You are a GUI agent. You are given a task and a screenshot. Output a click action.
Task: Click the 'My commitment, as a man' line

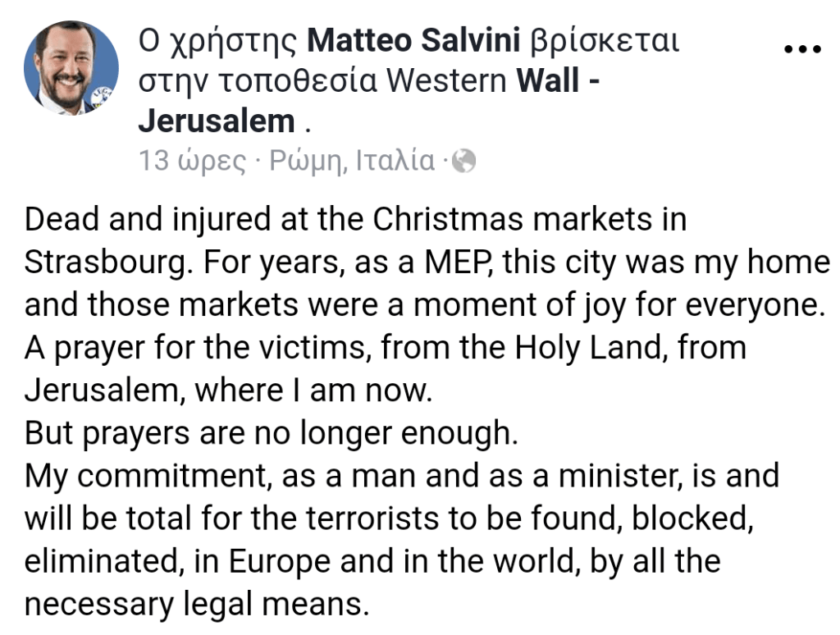402,477
